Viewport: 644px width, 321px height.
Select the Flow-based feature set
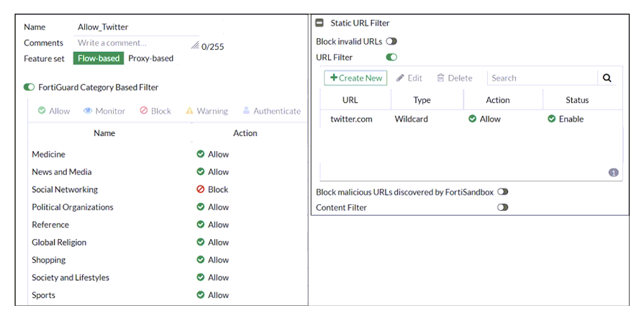(99, 58)
